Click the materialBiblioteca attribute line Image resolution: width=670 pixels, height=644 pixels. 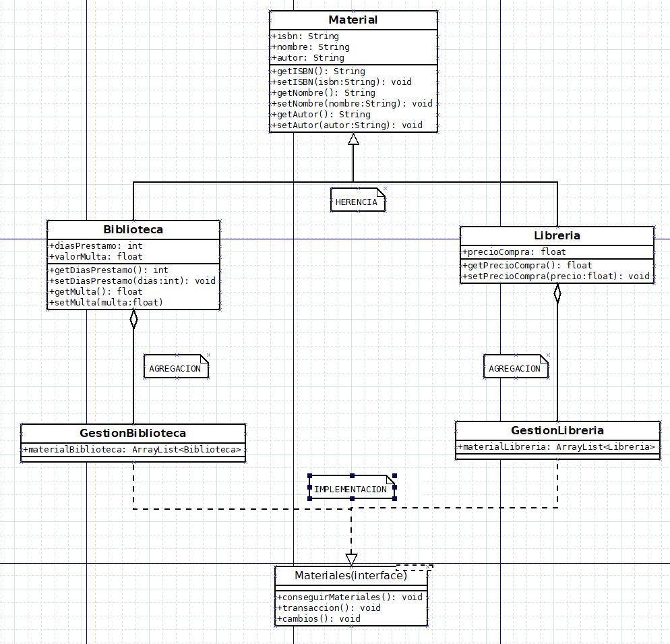pos(132,449)
